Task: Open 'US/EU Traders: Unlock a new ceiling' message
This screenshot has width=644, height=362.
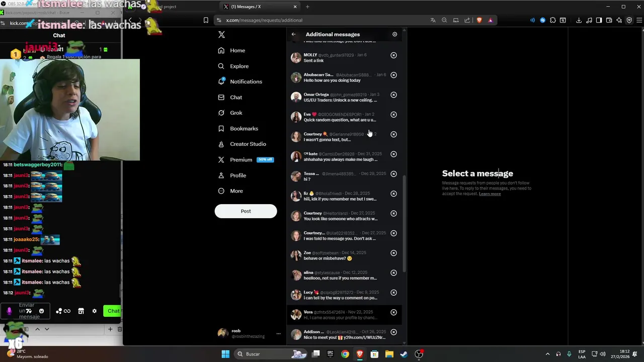Action: 344,97
